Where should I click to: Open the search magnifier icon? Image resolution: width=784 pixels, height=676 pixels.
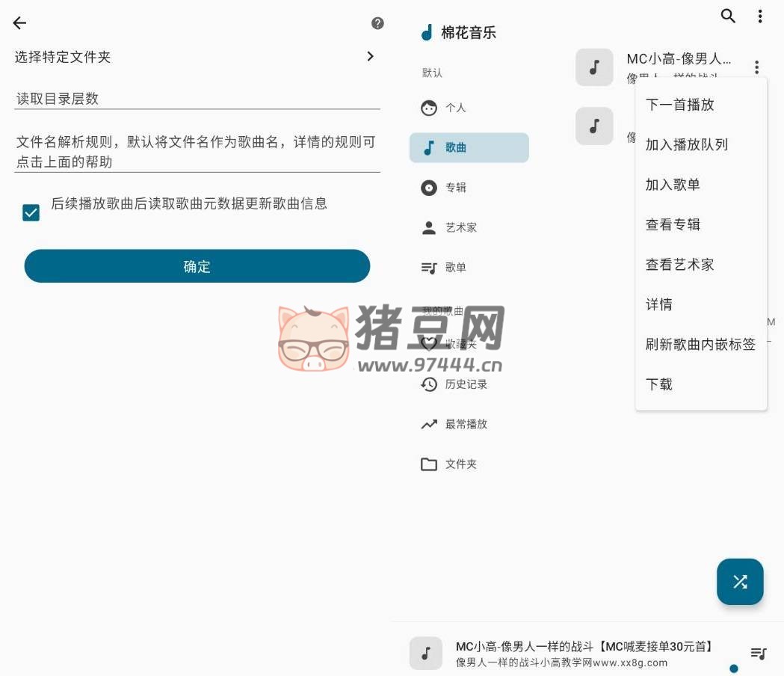[728, 16]
